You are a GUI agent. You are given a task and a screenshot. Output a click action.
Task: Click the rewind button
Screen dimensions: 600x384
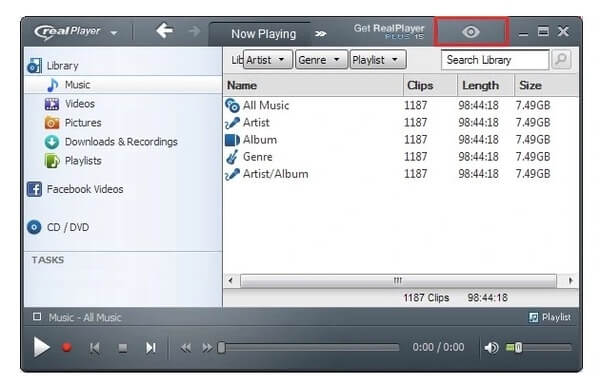coord(186,348)
